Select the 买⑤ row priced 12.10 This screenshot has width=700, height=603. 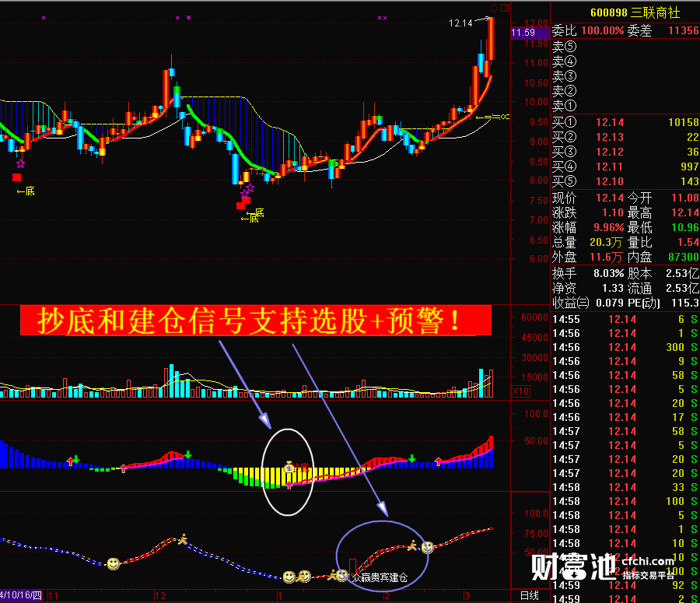[625, 181]
